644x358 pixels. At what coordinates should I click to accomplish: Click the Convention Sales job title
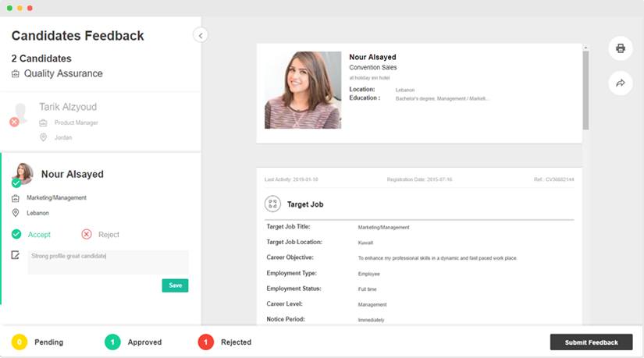[373, 67]
